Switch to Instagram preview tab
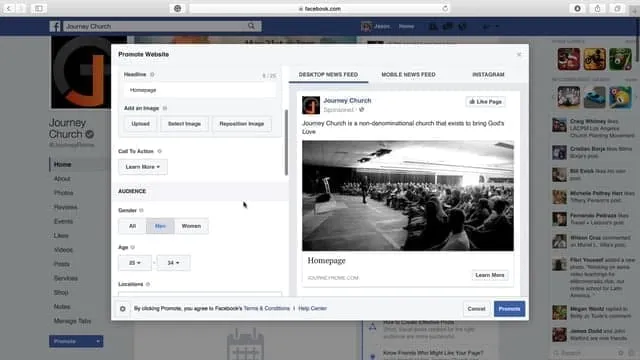 [x=488, y=75]
